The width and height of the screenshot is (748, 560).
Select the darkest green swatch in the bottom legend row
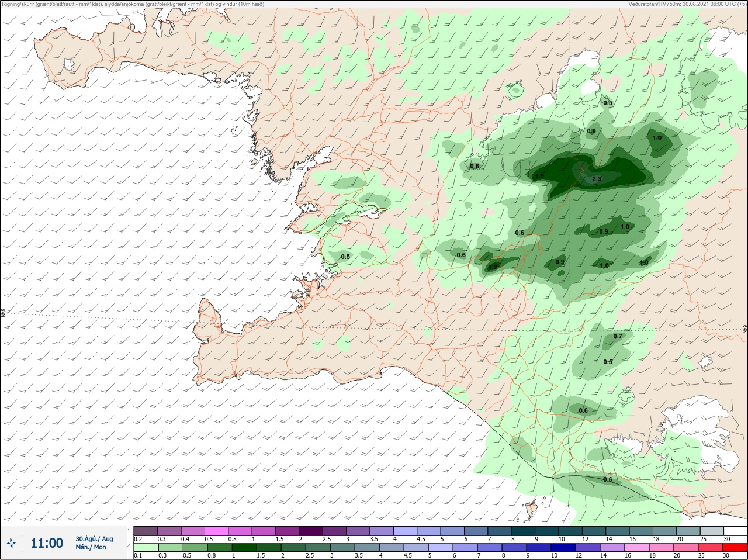[x=244, y=548]
